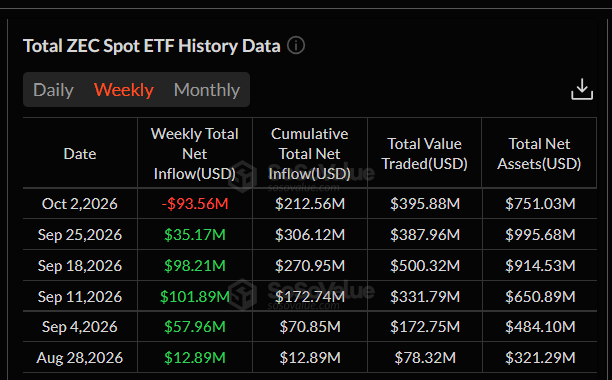The image size is (612, 380).
Task: Click the red -$93.56M inflow value
Action: click(195, 204)
